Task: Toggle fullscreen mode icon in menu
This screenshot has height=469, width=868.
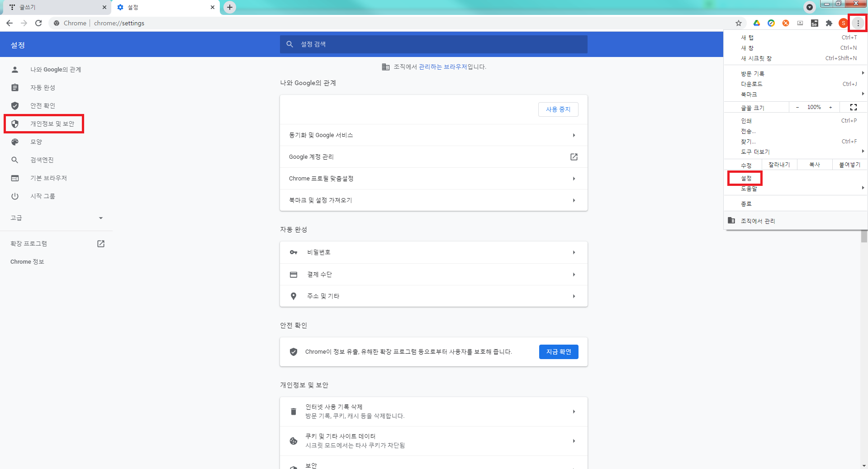Action: [x=854, y=107]
